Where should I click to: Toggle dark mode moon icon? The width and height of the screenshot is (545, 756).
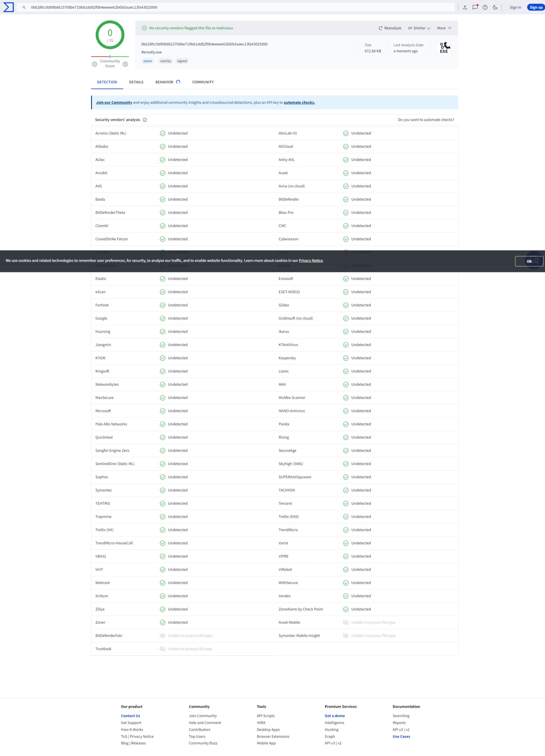(x=495, y=7)
